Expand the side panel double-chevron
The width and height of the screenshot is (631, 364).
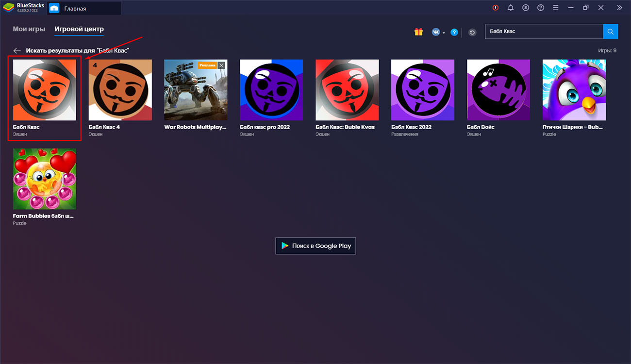coord(619,8)
